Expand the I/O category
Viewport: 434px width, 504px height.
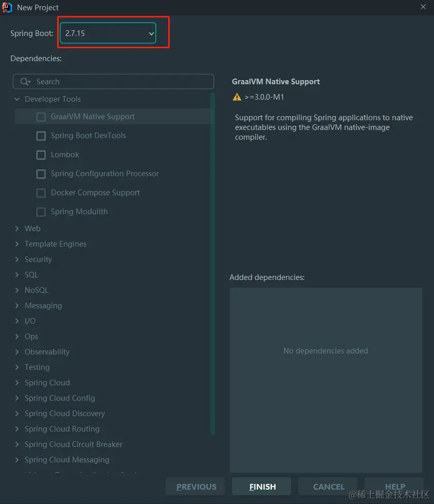click(17, 321)
